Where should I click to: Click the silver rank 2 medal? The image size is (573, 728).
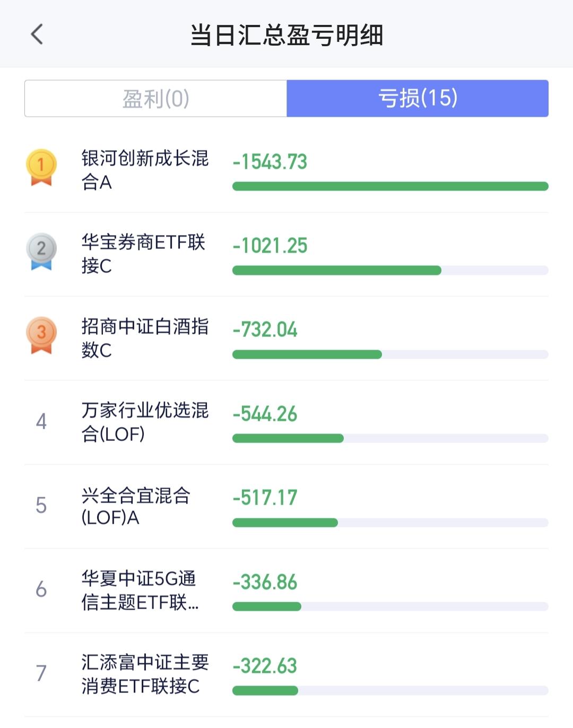[x=41, y=250]
